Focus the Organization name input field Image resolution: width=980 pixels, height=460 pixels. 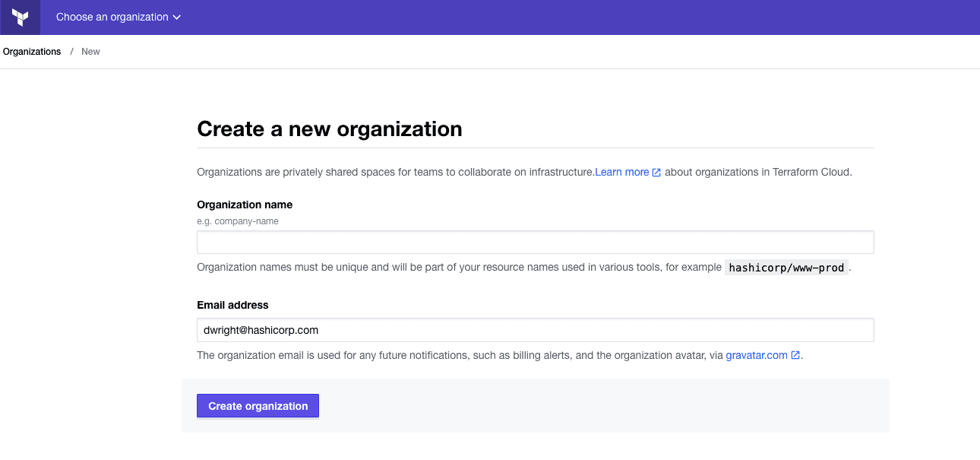[535, 243]
